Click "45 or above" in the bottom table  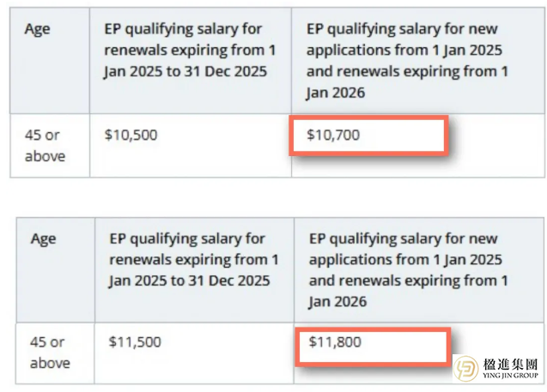49,353
